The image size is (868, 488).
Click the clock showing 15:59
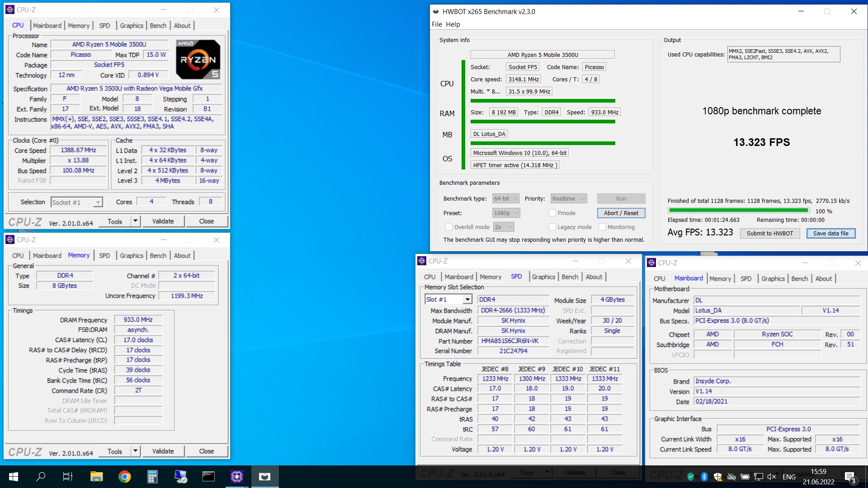pyautogui.click(x=818, y=472)
